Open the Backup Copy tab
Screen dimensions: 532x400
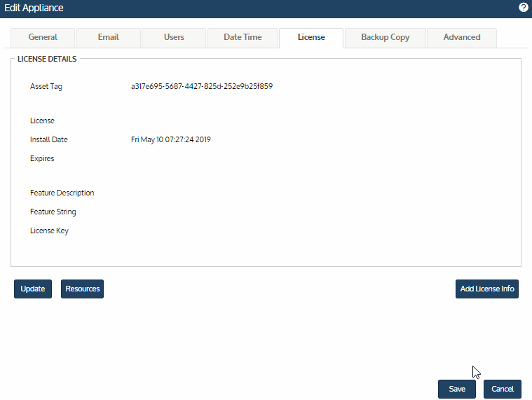pyautogui.click(x=385, y=38)
